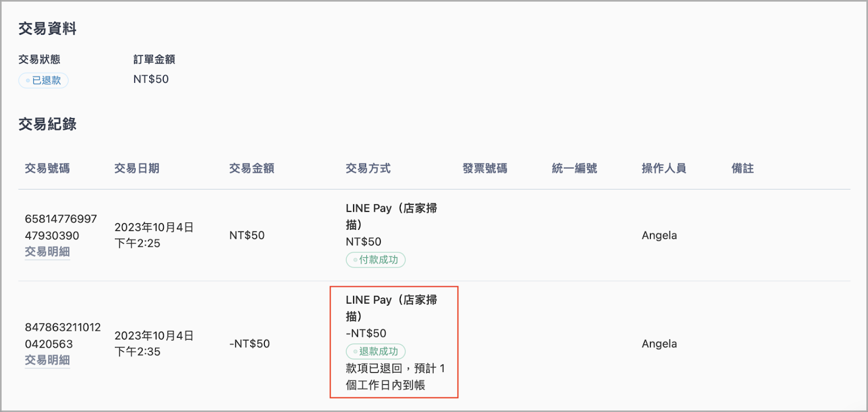
Task: Click the 交易資料 section heading
Action: pyautogui.click(x=48, y=29)
